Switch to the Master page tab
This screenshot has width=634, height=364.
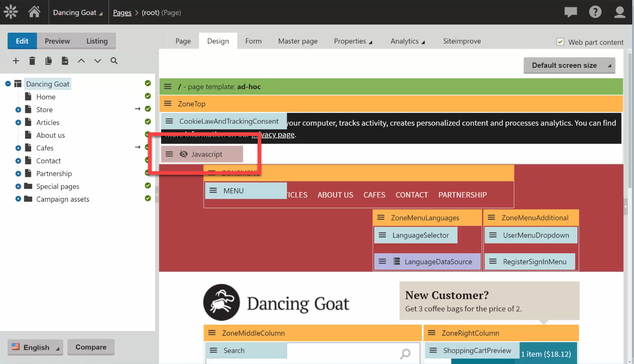pos(297,41)
